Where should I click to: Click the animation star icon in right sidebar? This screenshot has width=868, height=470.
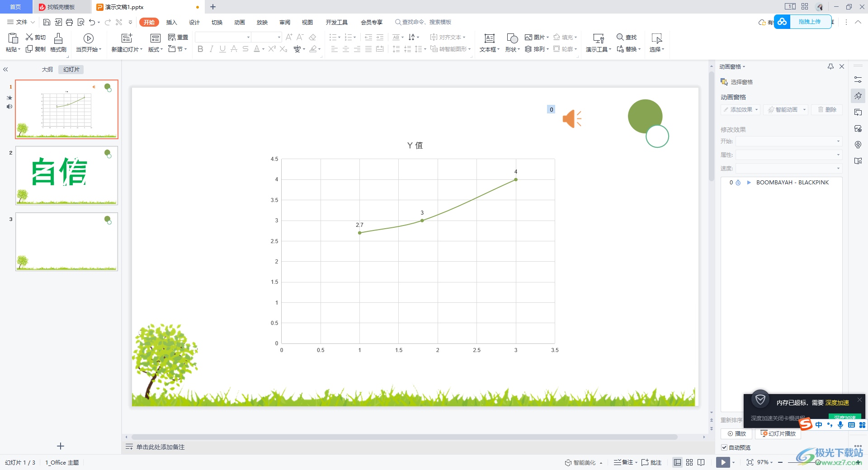(858, 96)
